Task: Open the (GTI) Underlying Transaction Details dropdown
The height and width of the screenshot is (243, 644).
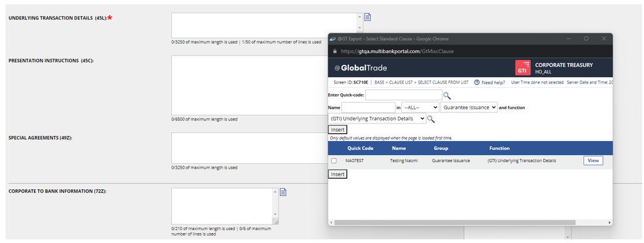Action: point(377,119)
